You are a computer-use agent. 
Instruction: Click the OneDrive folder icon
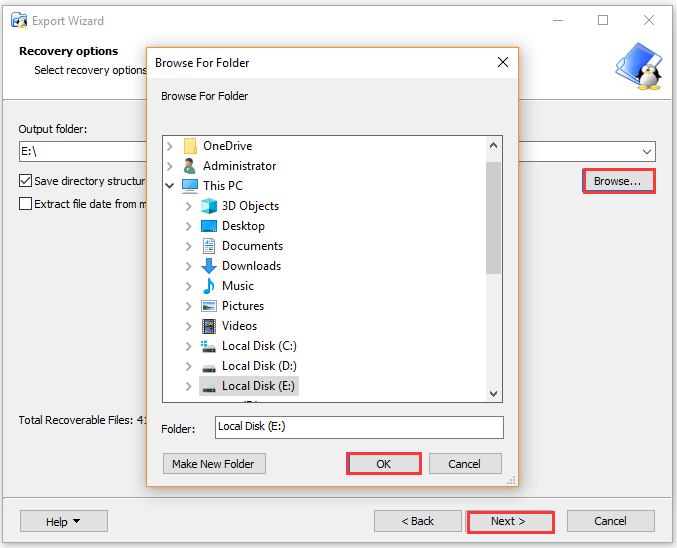pyautogui.click(x=190, y=146)
